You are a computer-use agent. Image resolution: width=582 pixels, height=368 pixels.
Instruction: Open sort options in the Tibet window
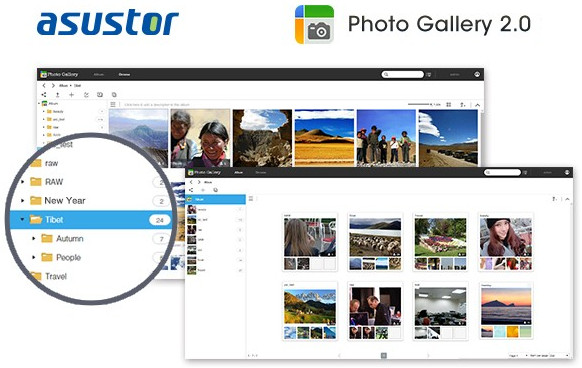point(463,105)
